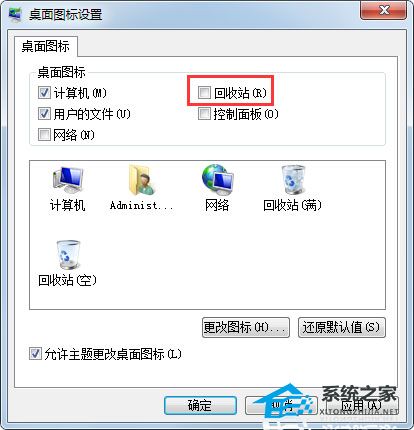The image size is (414, 430).
Task: Confirm with the 确定 button
Action: point(200,405)
